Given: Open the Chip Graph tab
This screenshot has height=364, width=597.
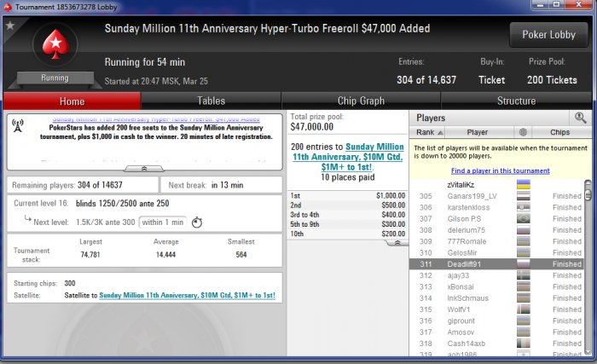Looking at the screenshot, I should tap(361, 101).
